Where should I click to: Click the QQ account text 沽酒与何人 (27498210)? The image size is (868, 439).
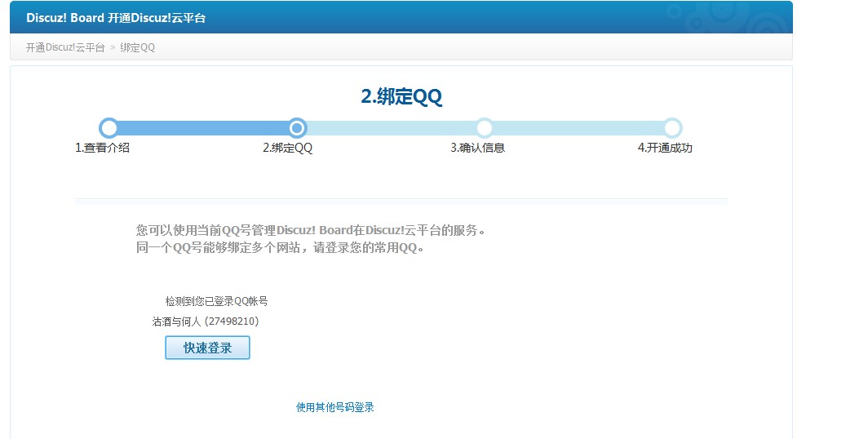pos(206,321)
